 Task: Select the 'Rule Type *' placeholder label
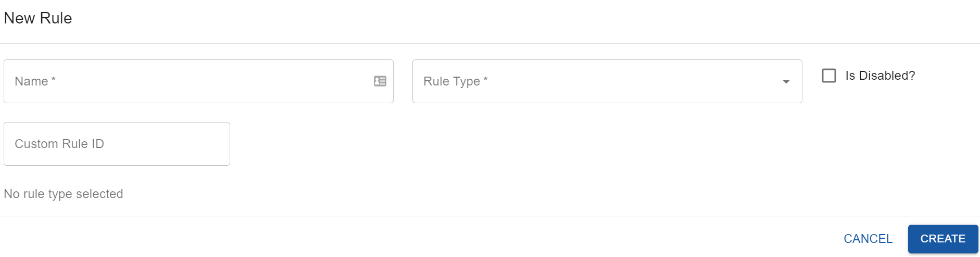click(455, 81)
